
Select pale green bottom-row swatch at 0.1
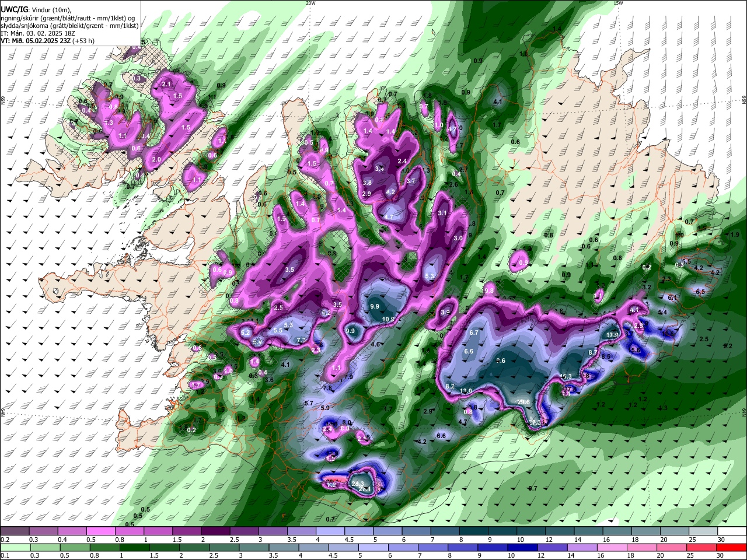click(x=15, y=548)
